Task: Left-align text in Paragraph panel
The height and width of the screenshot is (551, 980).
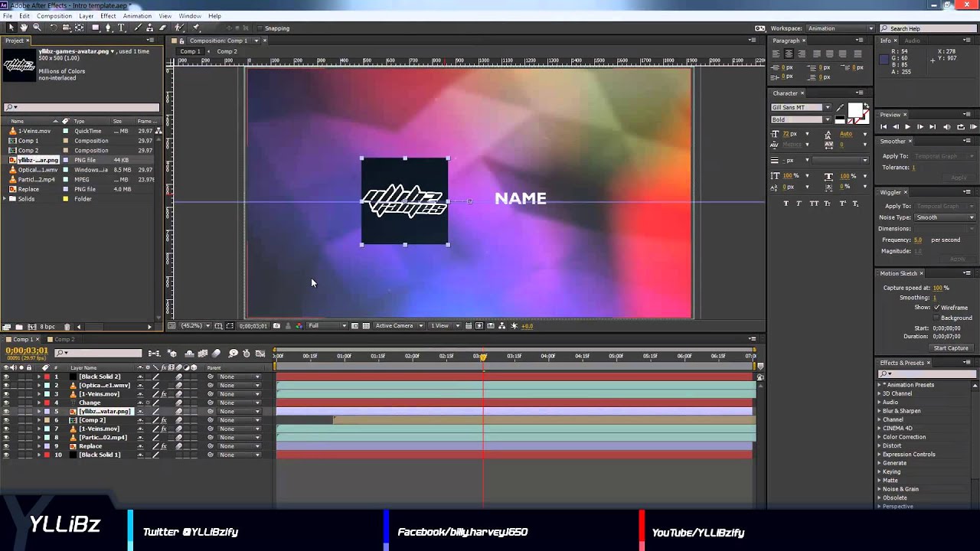Action: [x=776, y=54]
